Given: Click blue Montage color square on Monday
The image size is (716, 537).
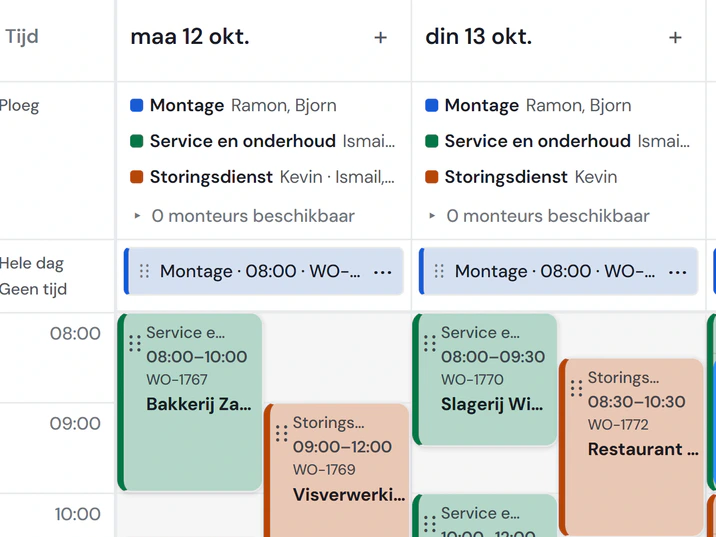Looking at the screenshot, I should [x=137, y=105].
